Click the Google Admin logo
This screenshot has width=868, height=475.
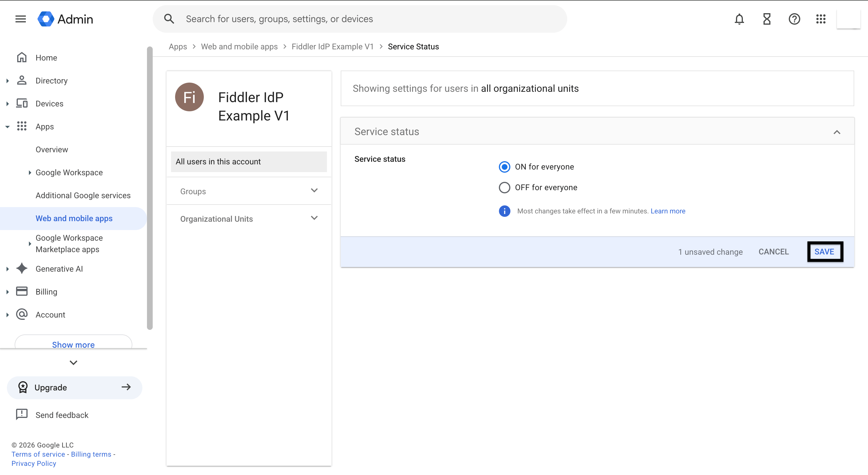[65, 19]
